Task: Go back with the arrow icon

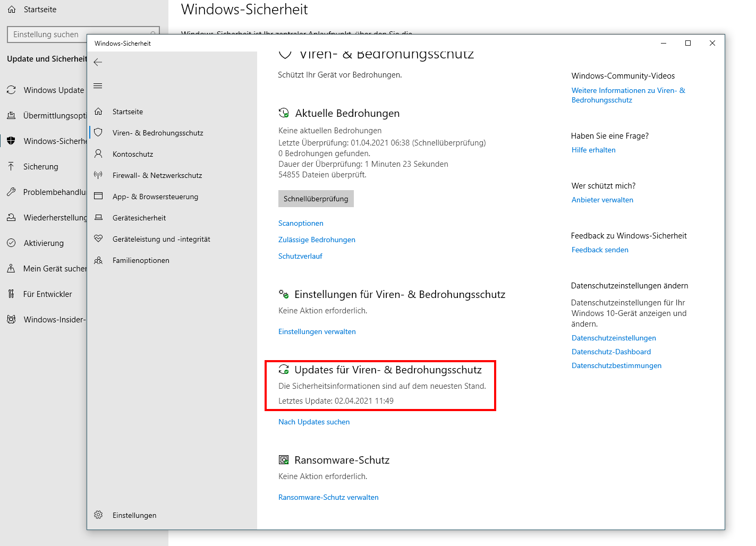Action: (98, 62)
